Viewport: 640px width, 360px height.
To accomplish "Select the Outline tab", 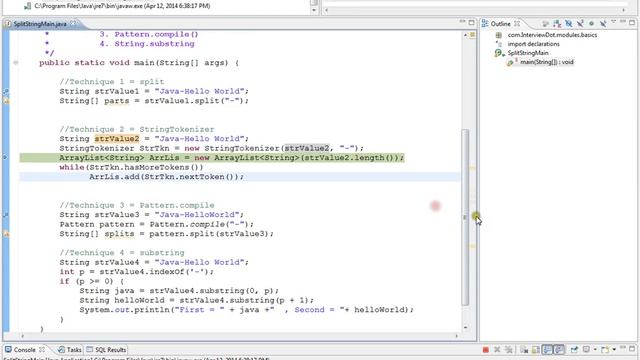I will pos(500,24).
